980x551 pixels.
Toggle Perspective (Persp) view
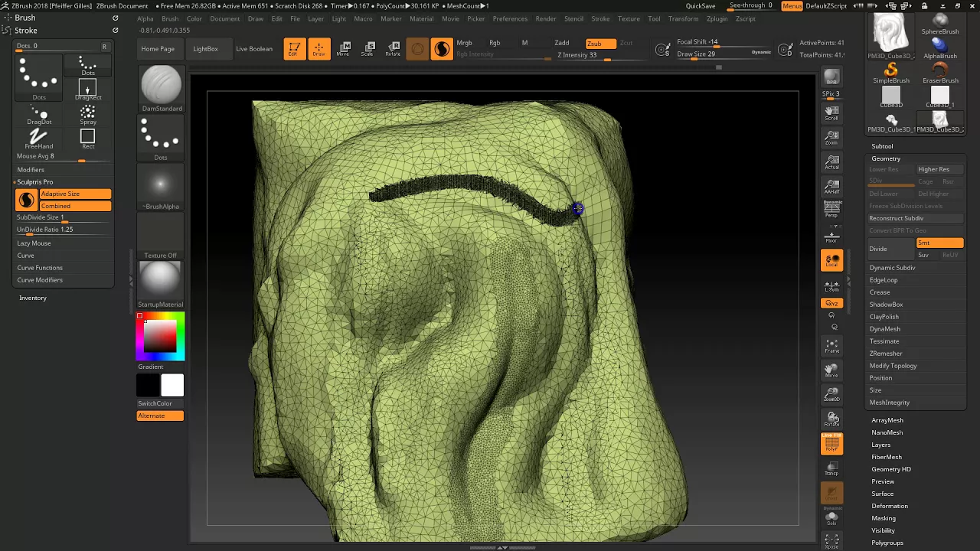(831, 210)
